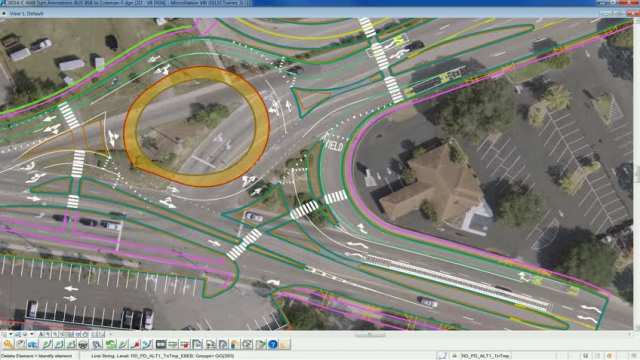This screenshot has width=640, height=360.
Task: Click the first document sheet toolbar icon
Action: click(197, 344)
